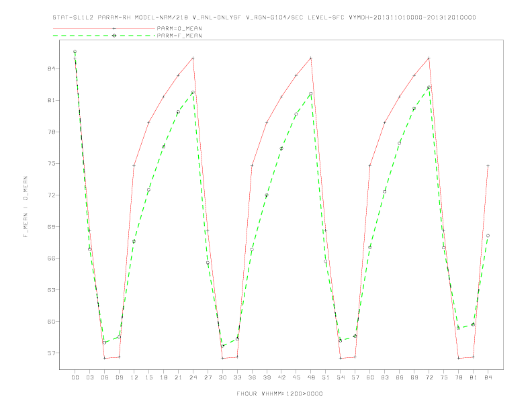Click the x-axis forecast hour label 78

[459, 377]
